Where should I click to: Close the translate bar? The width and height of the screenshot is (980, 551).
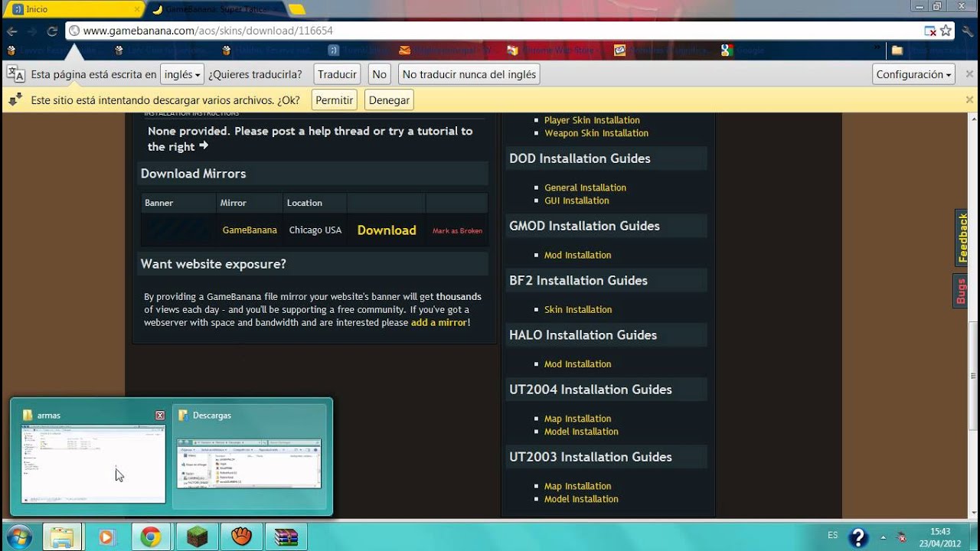(970, 74)
